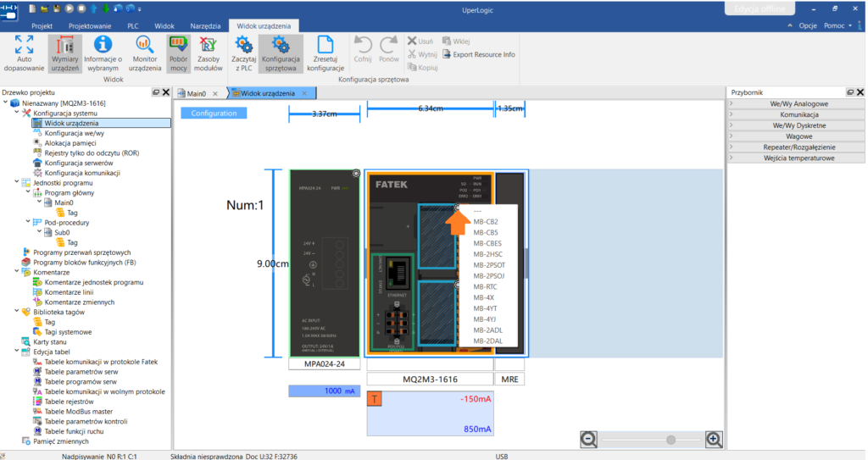Click Auto dopasowanie fit icon

(x=24, y=44)
